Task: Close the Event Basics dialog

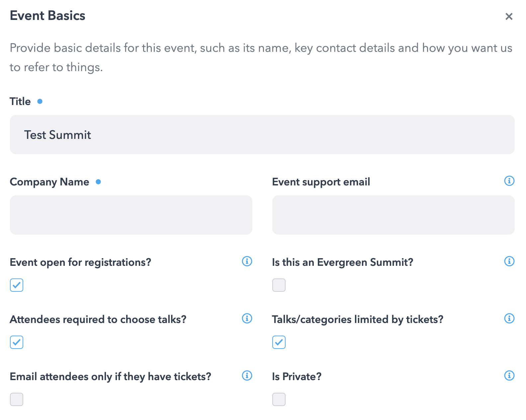Action: (509, 16)
